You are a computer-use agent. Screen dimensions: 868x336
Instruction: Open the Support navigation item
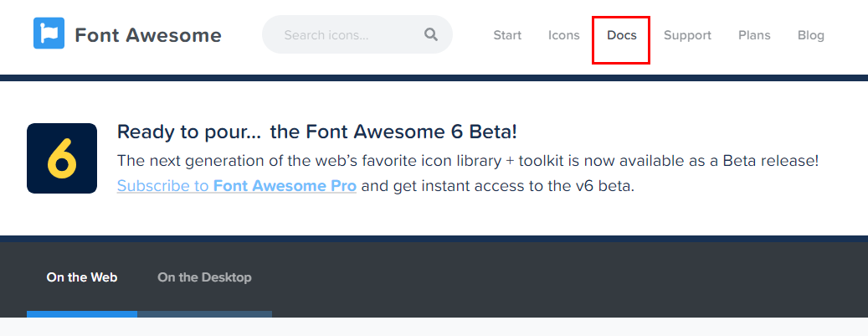687,35
